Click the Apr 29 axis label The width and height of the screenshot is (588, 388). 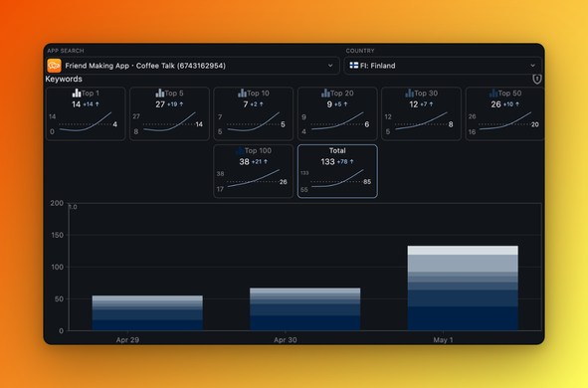pos(127,340)
